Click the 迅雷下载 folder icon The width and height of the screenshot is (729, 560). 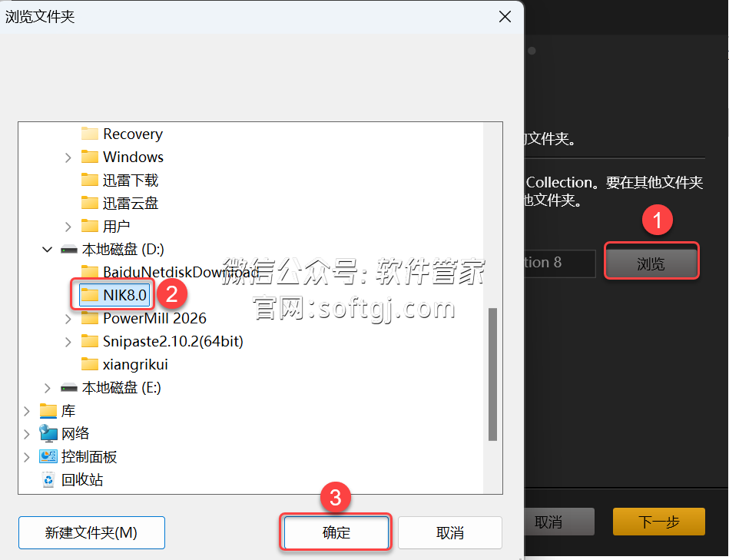89,180
